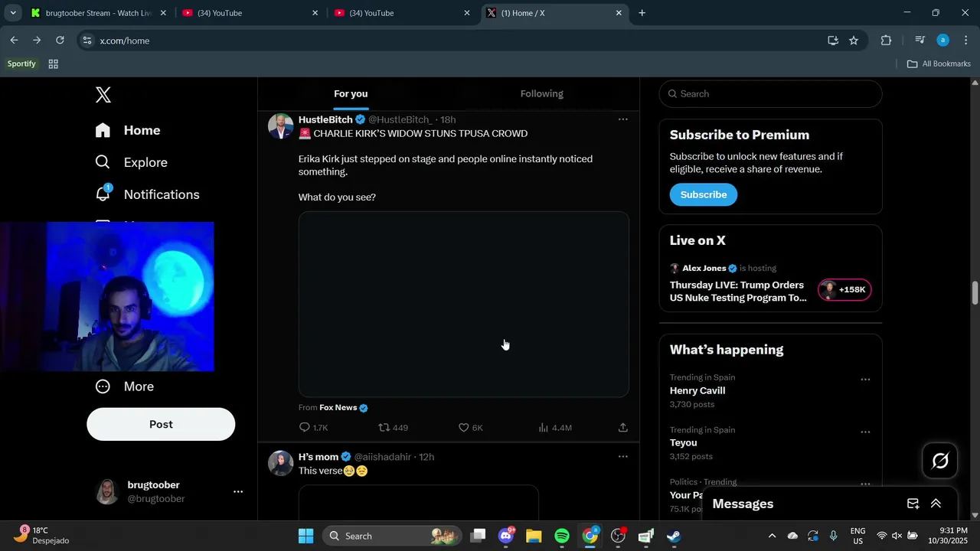The height and width of the screenshot is (551, 980).
Task: View site information icon in address bar
Action: pyautogui.click(x=87, y=41)
